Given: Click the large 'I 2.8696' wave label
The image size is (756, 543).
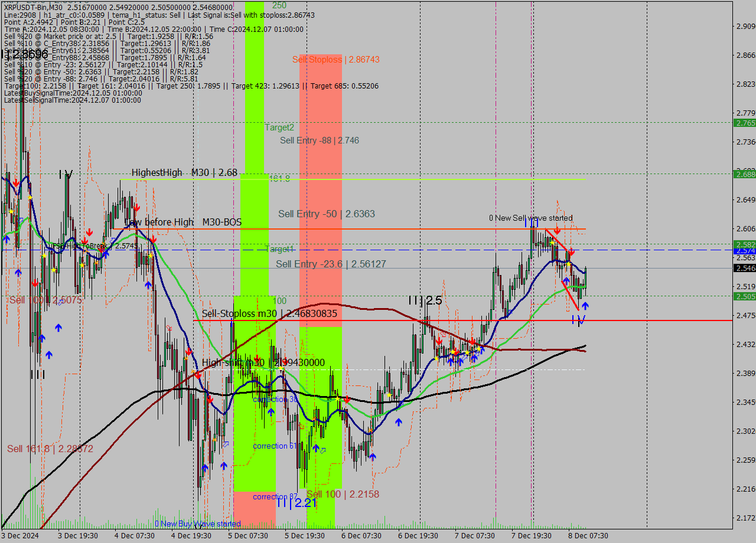Looking at the screenshot, I should 25,54.
